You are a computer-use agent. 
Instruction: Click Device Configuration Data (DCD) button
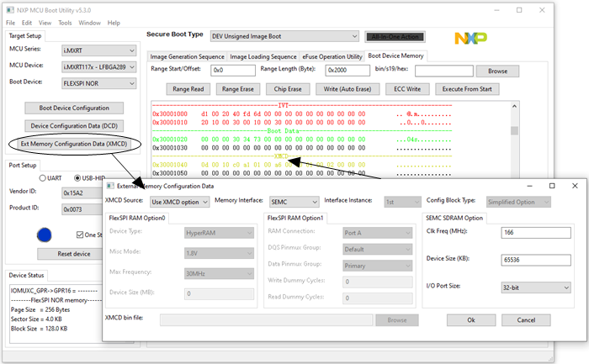click(x=74, y=126)
